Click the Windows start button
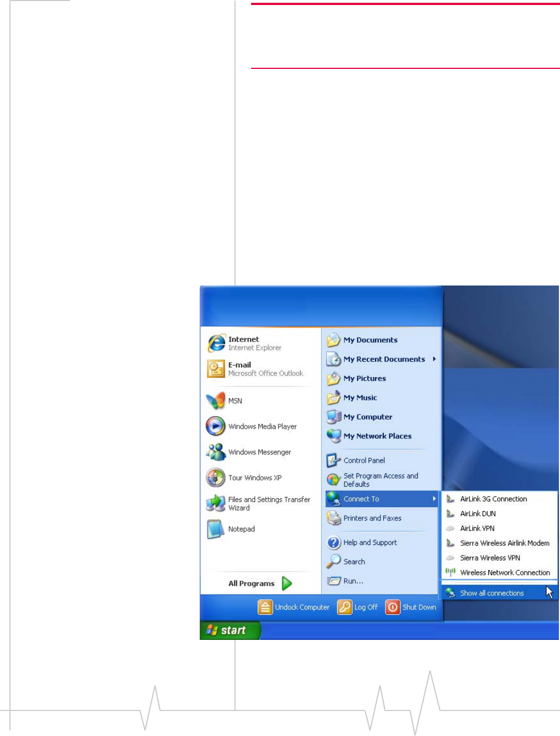560x736 pixels. [x=229, y=630]
